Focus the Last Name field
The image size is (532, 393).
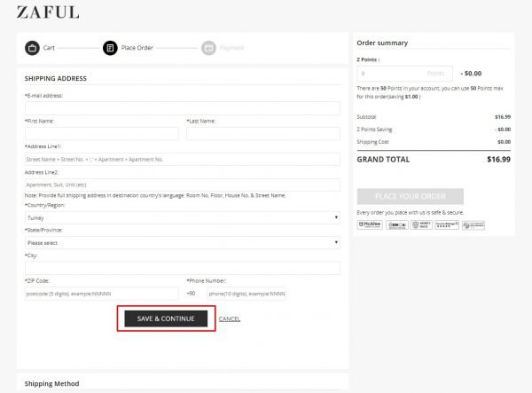[263, 134]
